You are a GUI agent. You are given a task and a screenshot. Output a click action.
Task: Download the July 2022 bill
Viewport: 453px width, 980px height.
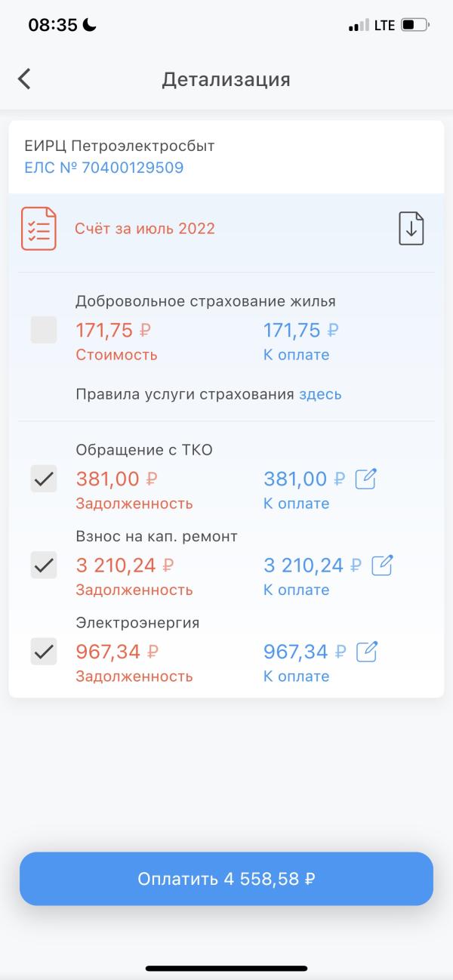coord(411,228)
